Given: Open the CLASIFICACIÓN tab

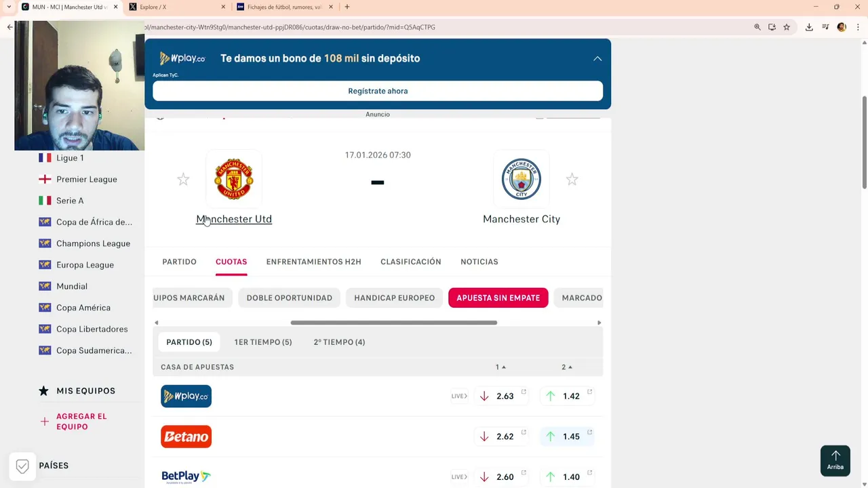Looking at the screenshot, I should tap(411, 262).
